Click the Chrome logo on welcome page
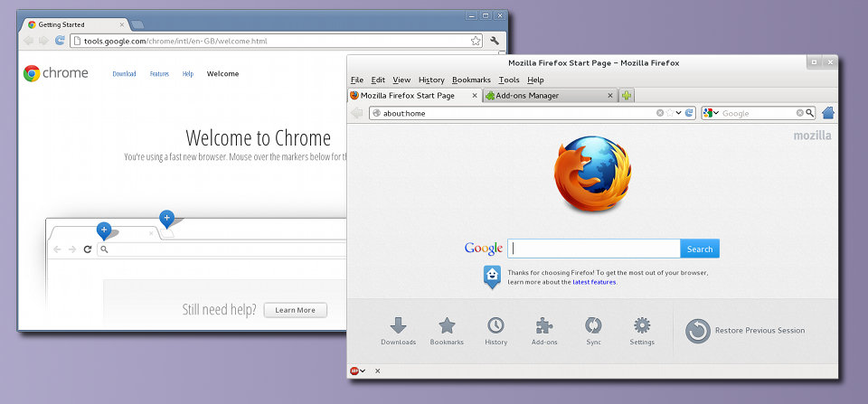Image resolution: width=868 pixels, height=404 pixels. coord(55,73)
